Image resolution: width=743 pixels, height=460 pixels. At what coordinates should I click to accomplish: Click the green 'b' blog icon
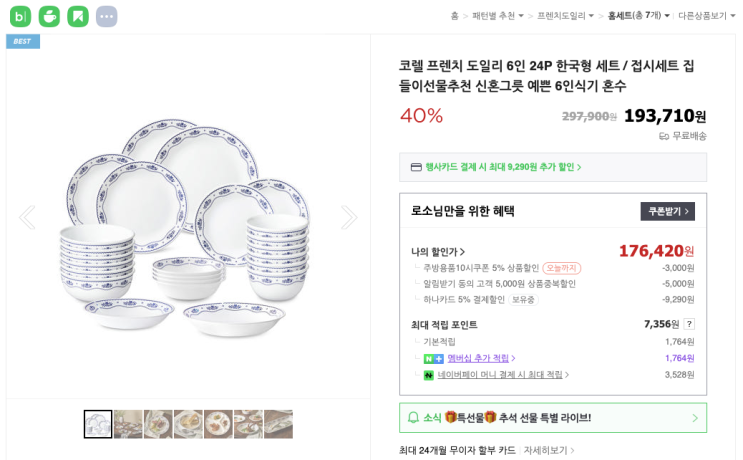click(x=20, y=16)
